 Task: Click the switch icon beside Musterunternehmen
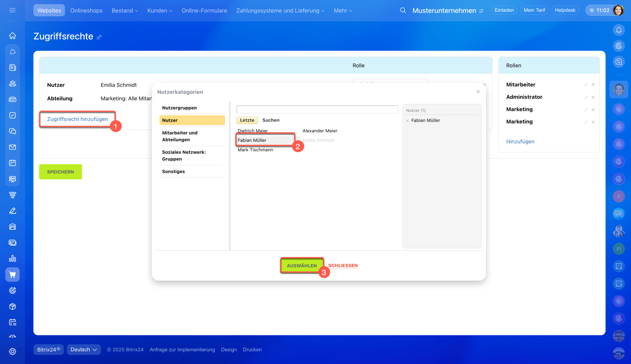coord(481,11)
